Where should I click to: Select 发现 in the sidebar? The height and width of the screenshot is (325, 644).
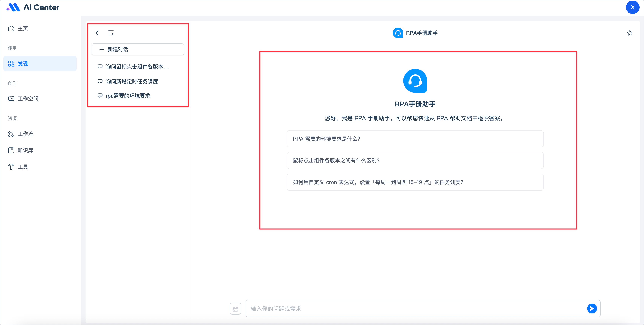click(40, 64)
